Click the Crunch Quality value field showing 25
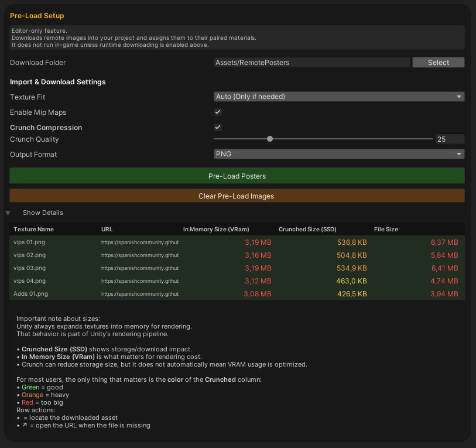The image size is (476, 448). click(450, 139)
